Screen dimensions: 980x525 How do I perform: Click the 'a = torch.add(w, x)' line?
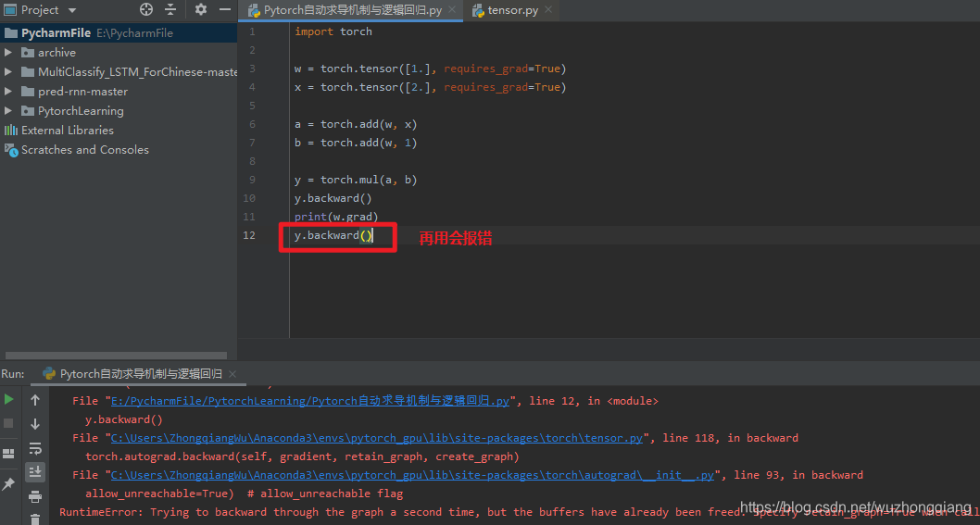pos(356,124)
